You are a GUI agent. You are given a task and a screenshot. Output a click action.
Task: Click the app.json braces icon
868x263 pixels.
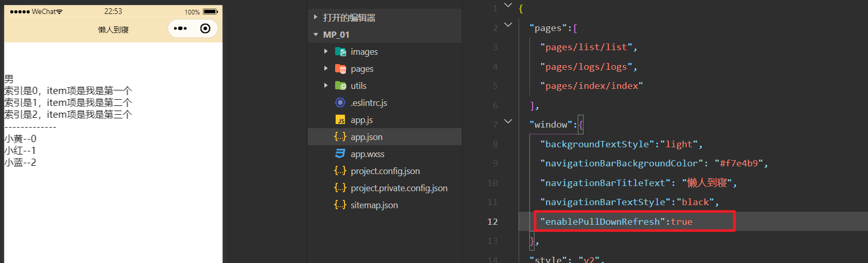click(x=340, y=136)
